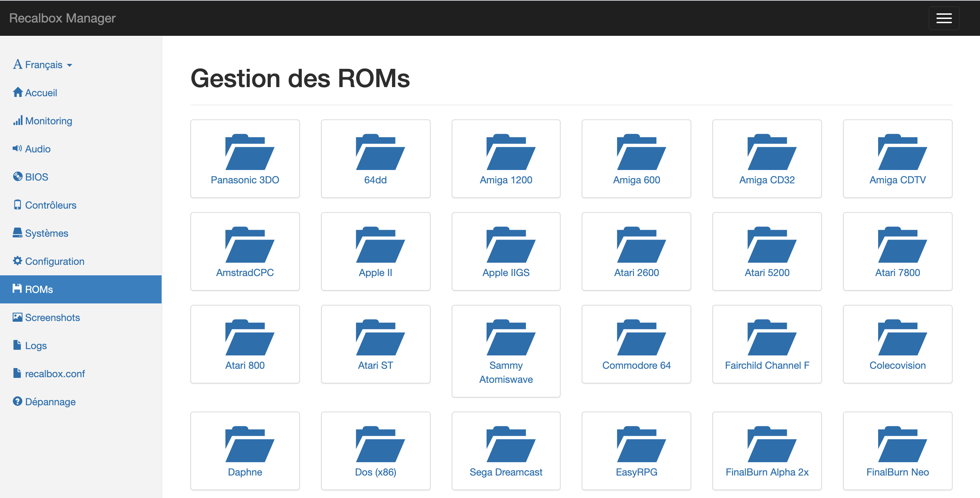
Task: Open the Sega Dreamcast folder icon
Action: (x=510, y=444)
